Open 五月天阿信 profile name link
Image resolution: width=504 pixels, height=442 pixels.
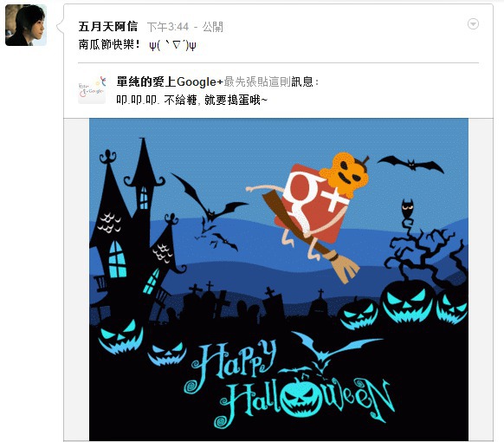coord(108,26)
